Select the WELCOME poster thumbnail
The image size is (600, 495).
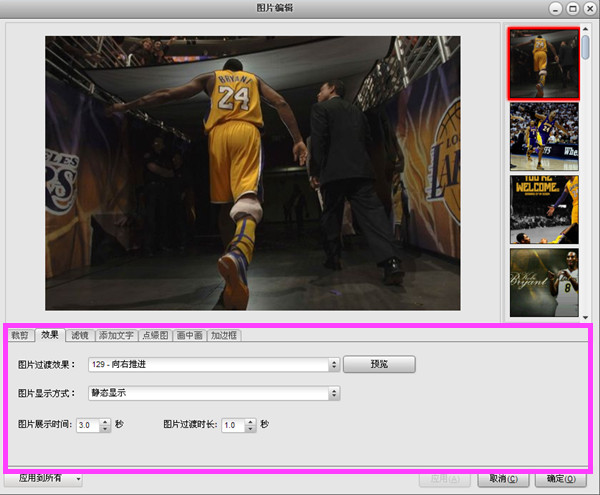tap(544, 210)
